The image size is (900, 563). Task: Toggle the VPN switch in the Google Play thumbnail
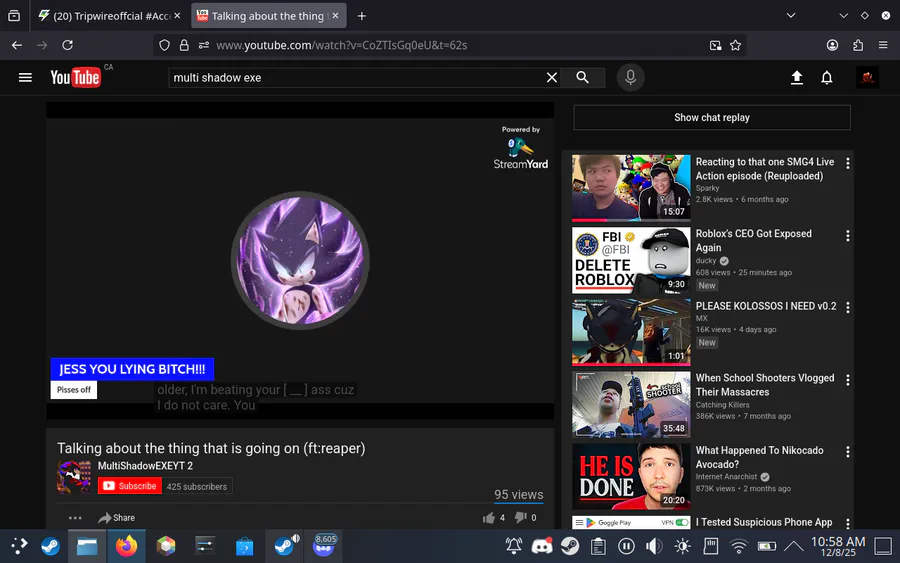pyautogui.click(x=681, y=522)
